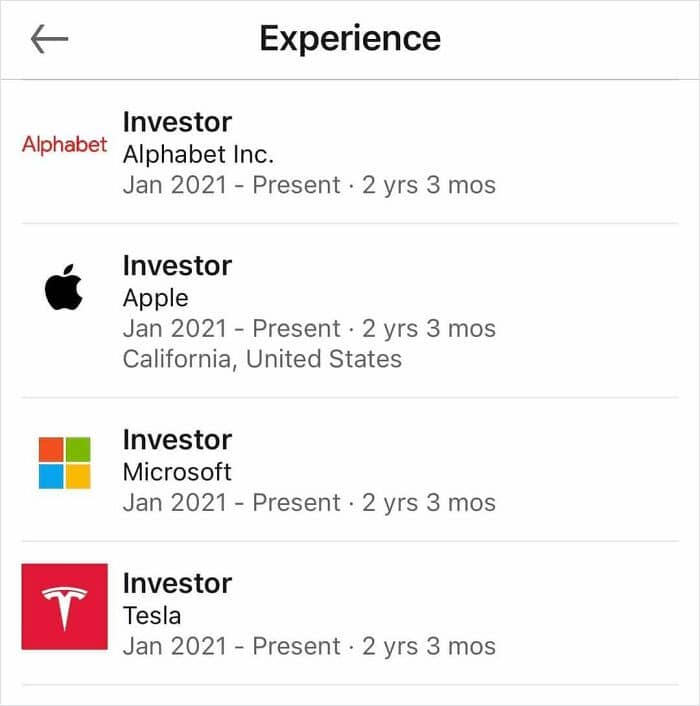Image resolution: width=700 pixels, height=706 pixels.
Task: Tap the Apple company name text
Action: 156,299
